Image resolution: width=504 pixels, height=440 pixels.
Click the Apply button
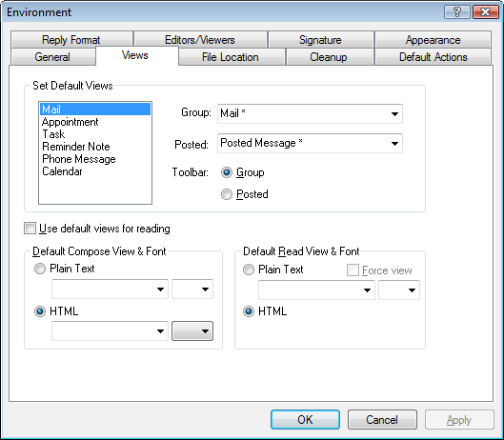coord(459,420)
